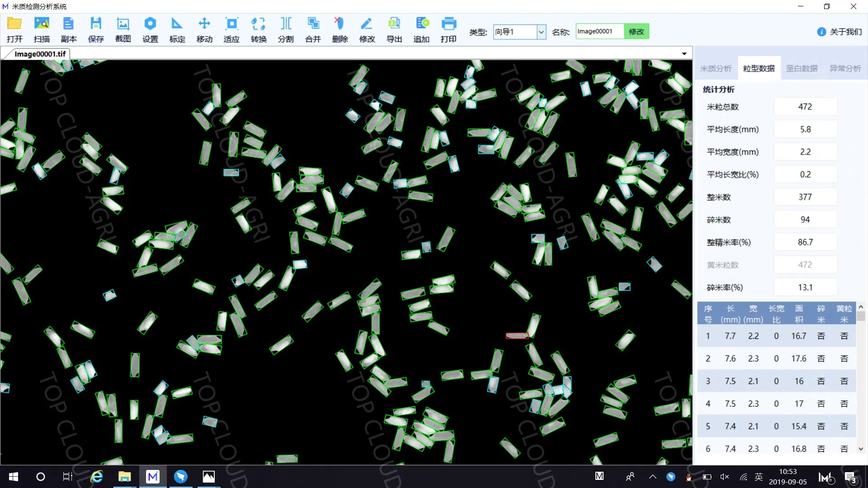The image size is (868, 488).
Task: Click 平均长度 value 5.8
Action: [805, 129]
